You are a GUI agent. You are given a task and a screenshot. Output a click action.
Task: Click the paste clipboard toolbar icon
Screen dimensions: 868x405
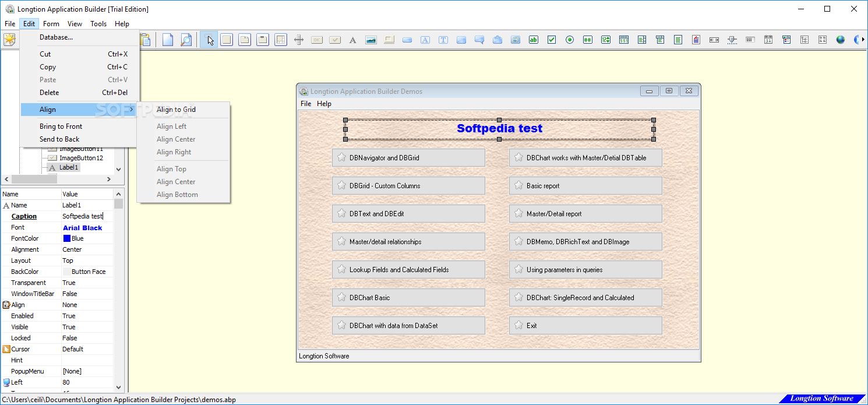[145, 40]
